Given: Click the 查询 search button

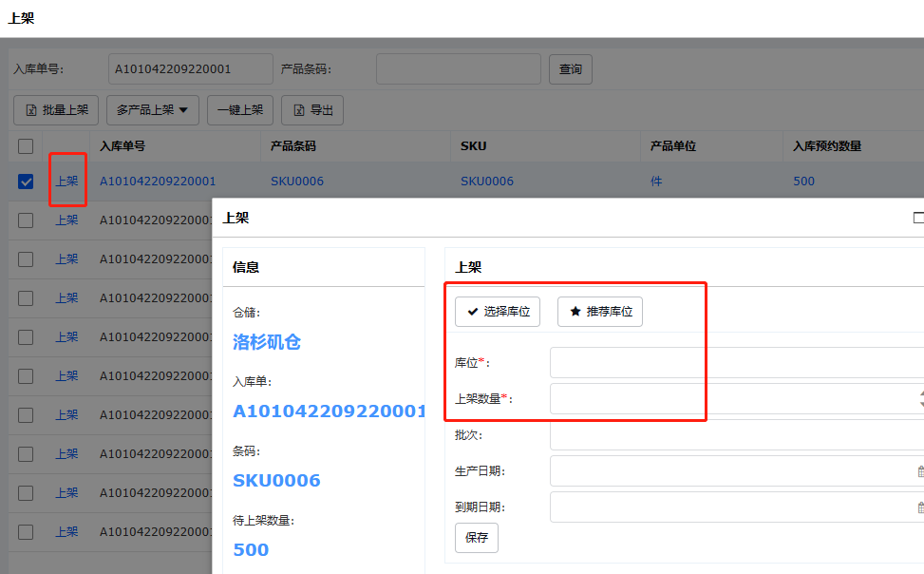Looking at the screenshot, I should pyautogui.click(x=571, y=69).
